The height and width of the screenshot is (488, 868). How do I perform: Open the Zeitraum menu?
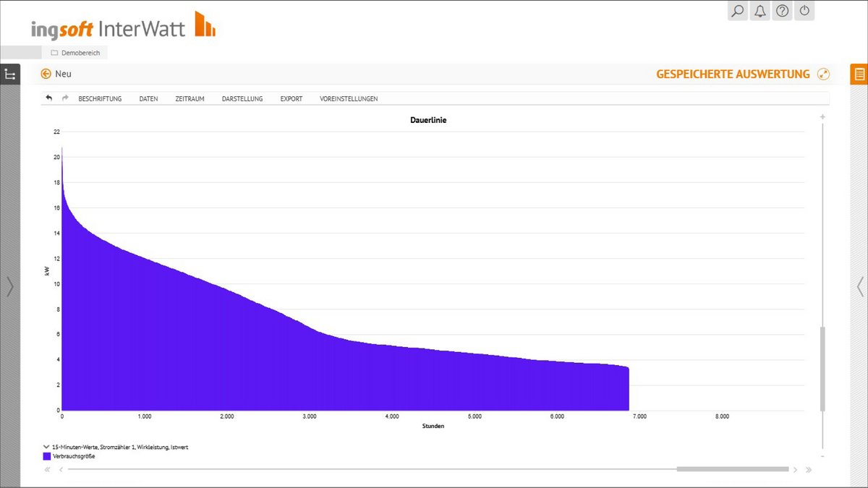(190, 99)
